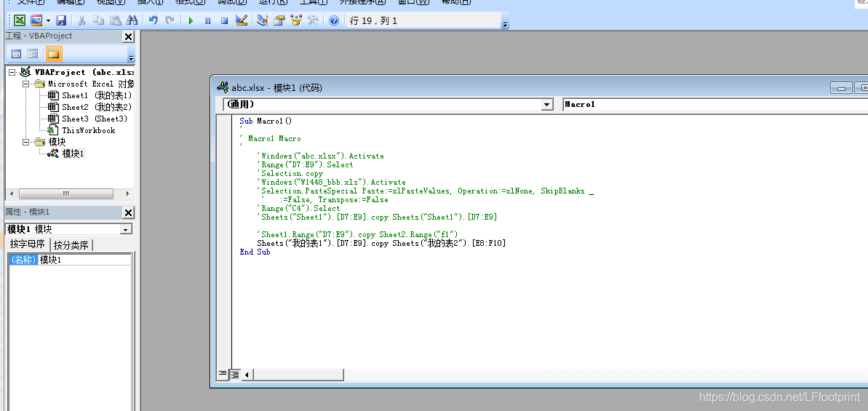Minimize the abc.xlsx code window

click(841, 88)
